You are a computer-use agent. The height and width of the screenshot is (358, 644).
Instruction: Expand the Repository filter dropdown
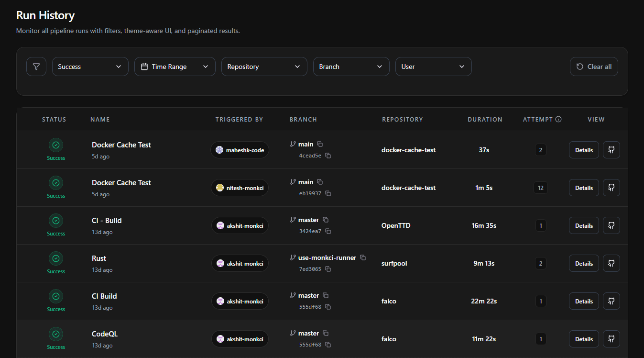coord(264,67)
